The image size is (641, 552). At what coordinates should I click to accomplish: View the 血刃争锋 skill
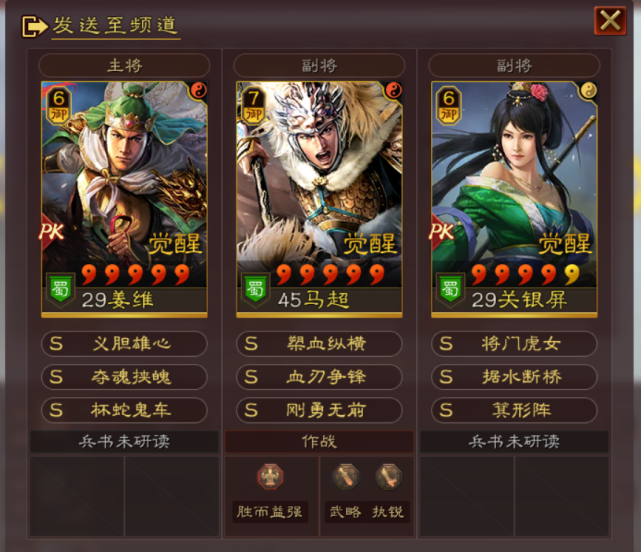click(319, 377)
